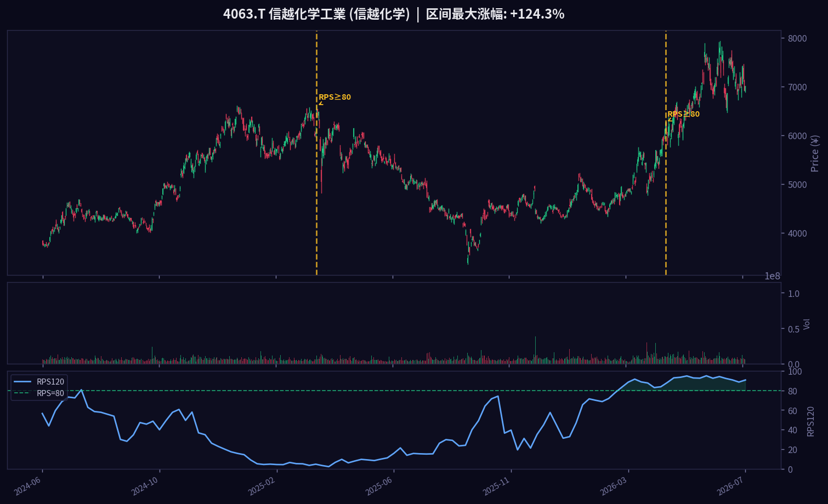
Task: Click the Price (¥) axis label
Action: coord(815,153)
